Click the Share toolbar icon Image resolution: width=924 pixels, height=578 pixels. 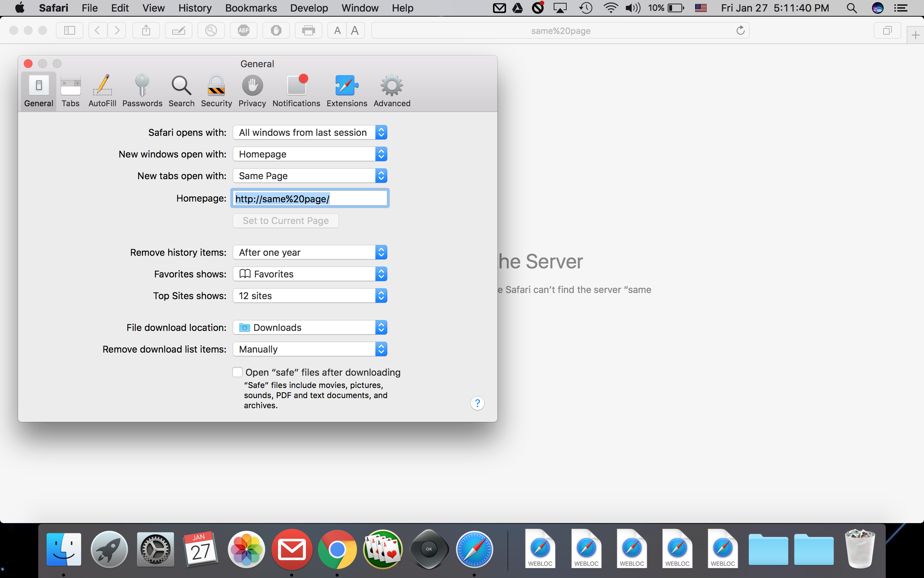coord(146,31)
